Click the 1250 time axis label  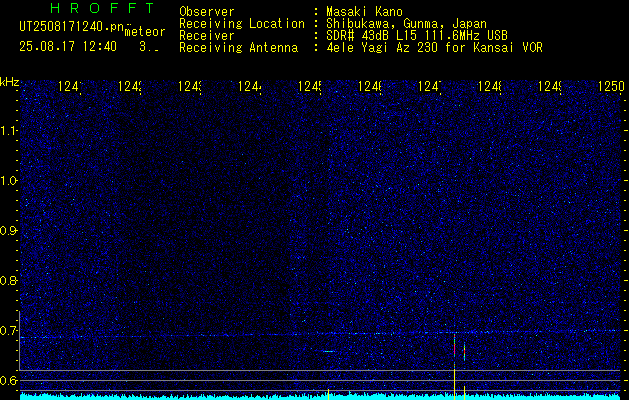[x=611, y=86]
